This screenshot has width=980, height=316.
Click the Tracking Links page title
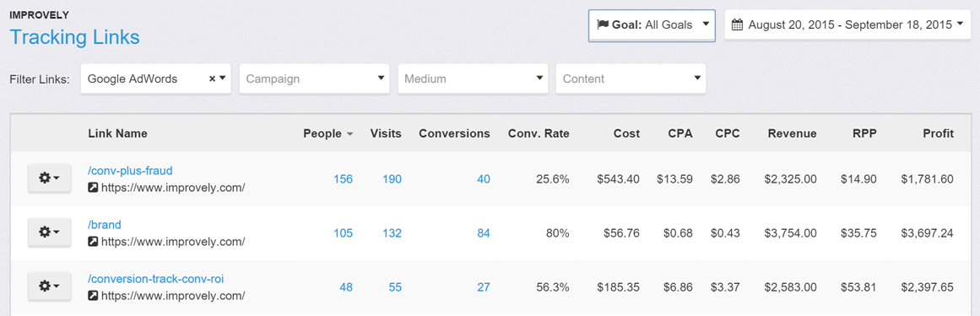75,37
